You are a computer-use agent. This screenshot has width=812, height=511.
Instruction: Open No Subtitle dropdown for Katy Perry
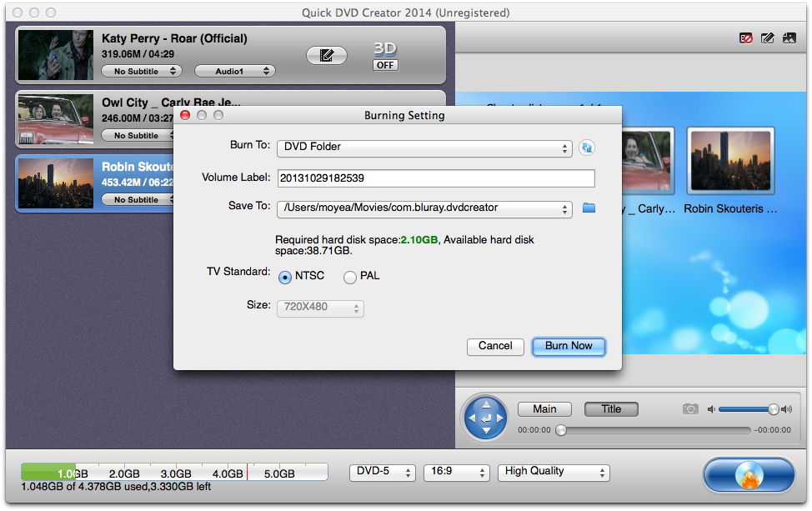(142, 71)
